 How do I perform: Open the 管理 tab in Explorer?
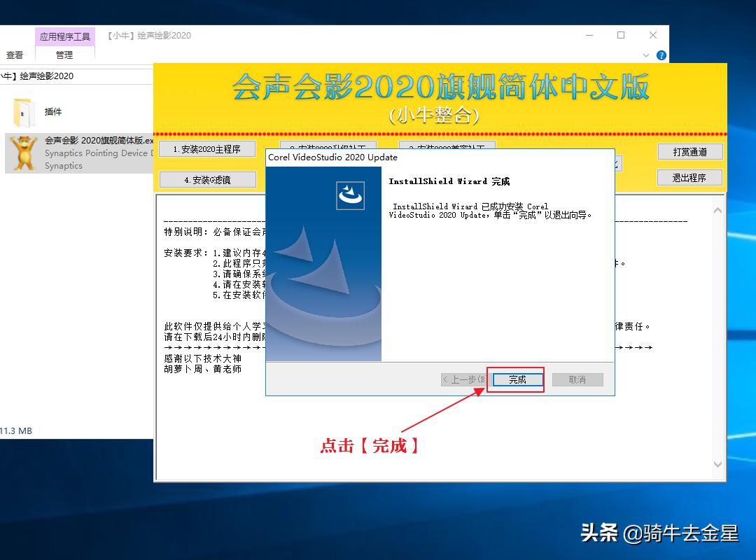(x=64, y=55)
